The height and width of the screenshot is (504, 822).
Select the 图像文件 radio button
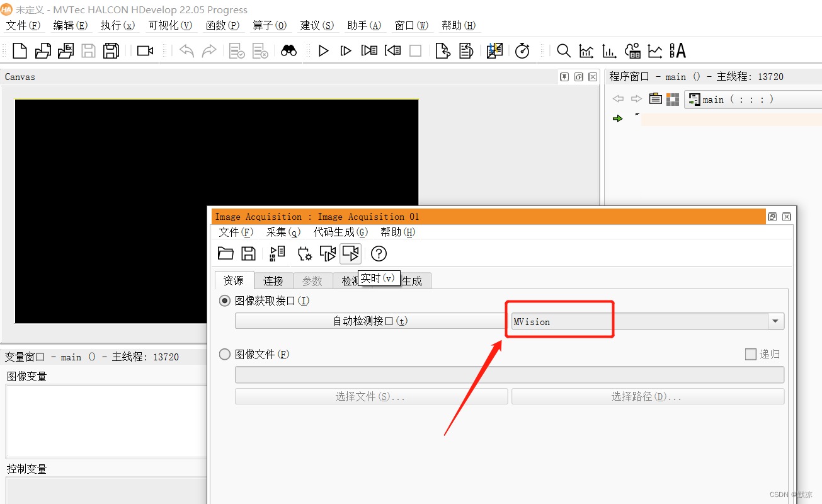(225, 354)
